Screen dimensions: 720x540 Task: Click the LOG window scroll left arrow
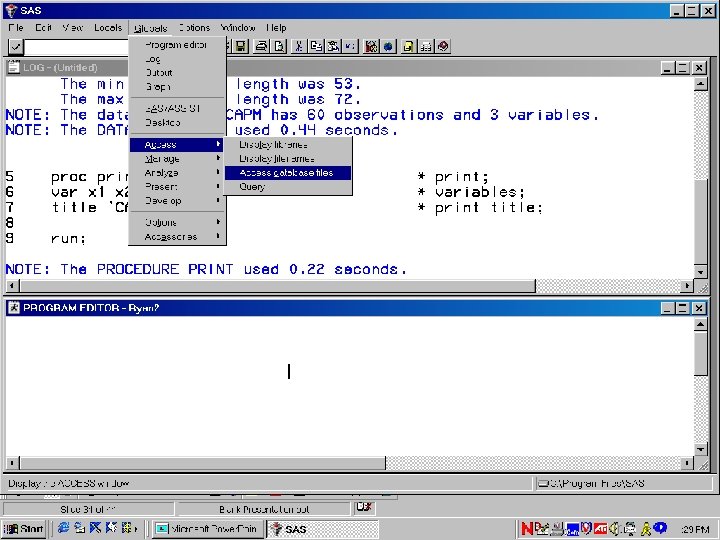(12, 286)
